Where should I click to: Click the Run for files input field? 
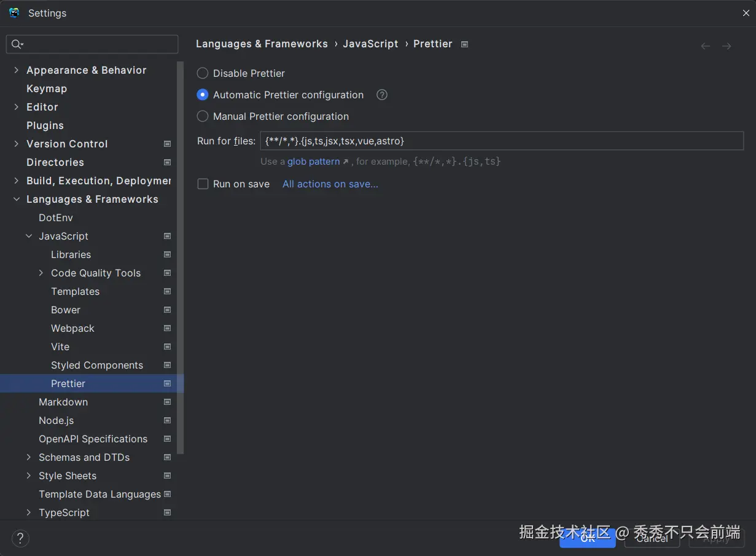click(x=502, y=141)
